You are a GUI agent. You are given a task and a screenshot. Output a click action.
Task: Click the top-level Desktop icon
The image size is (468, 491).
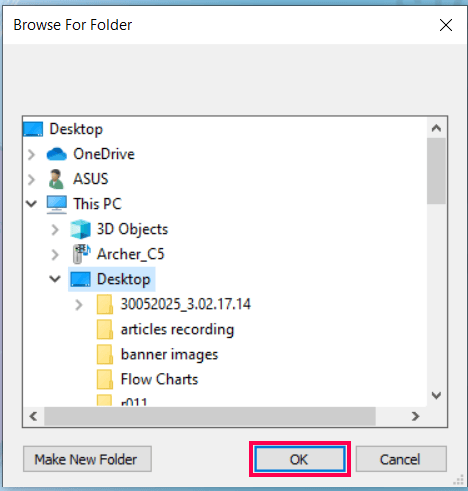point(33,129)
